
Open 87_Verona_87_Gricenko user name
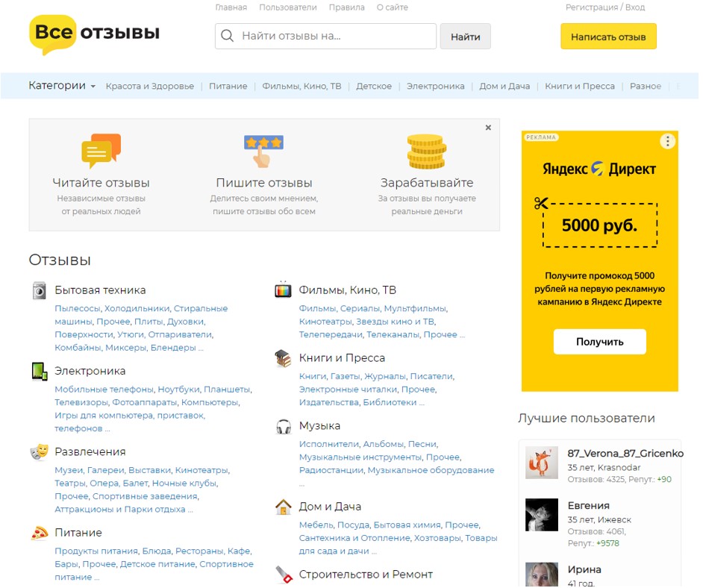point(625,453)
